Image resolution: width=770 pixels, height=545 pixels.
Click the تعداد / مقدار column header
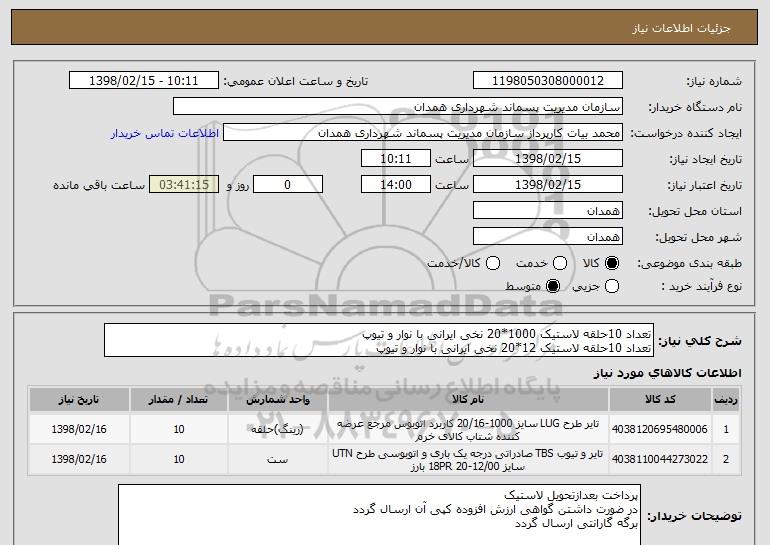(179, 400)
